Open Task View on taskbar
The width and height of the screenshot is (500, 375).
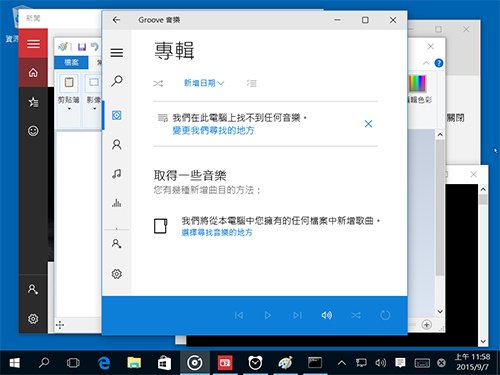tap(73, 363)
